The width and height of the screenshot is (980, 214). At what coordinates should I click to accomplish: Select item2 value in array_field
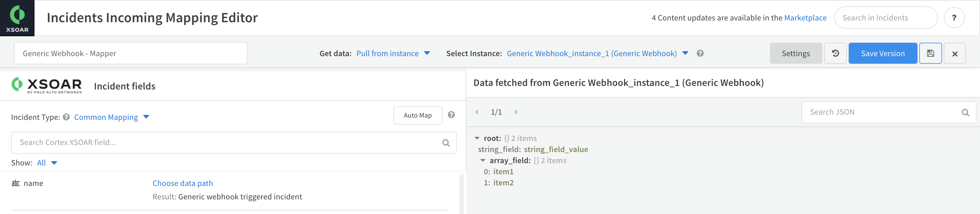(503, 183)
